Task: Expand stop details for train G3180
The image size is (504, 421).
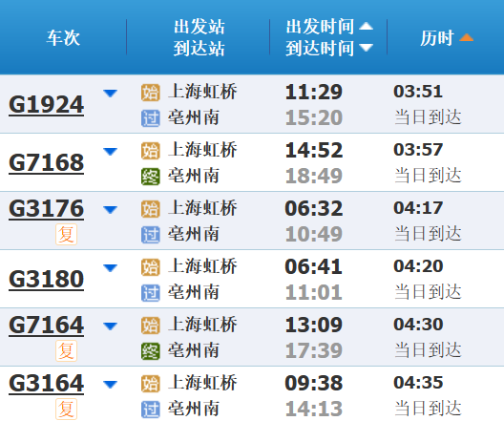Action: (x=110, y=267)
